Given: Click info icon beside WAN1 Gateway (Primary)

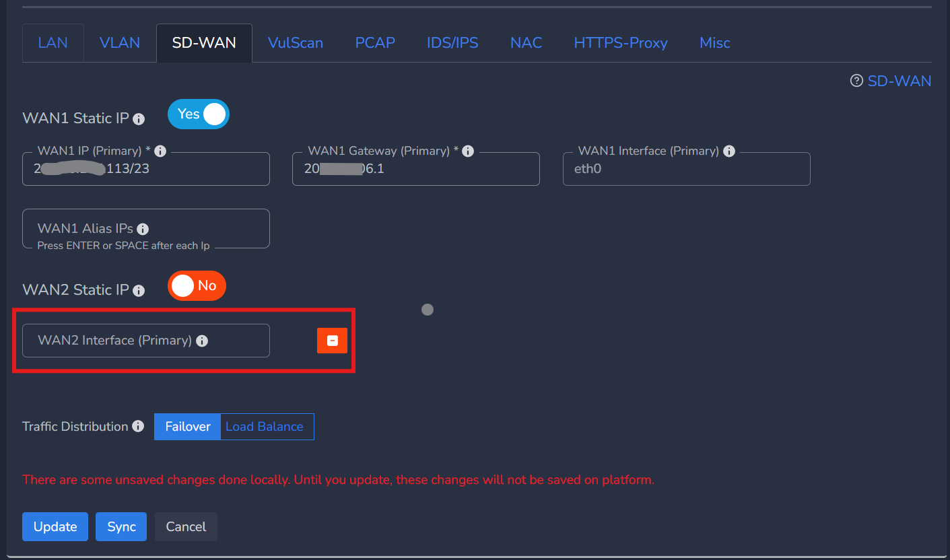Looking at the screenshot, I should pos(468,151).
